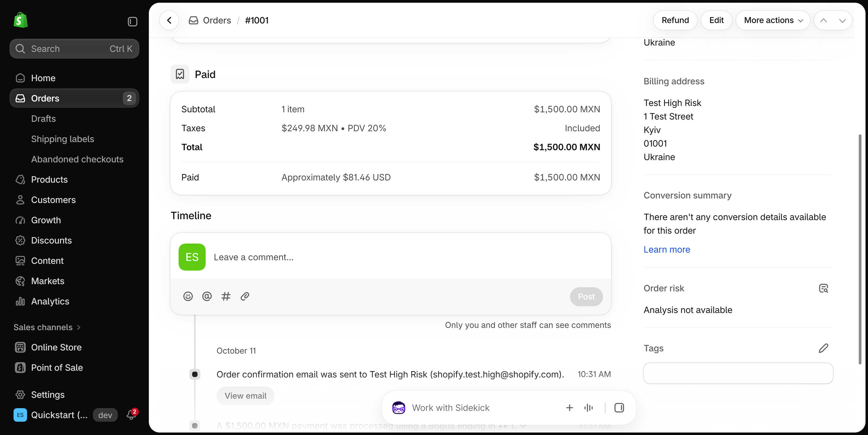Image resolution: width=868 pixels, height=435 pixels.
Task: Open the More actions dropdown
Action: pos(773,20)
